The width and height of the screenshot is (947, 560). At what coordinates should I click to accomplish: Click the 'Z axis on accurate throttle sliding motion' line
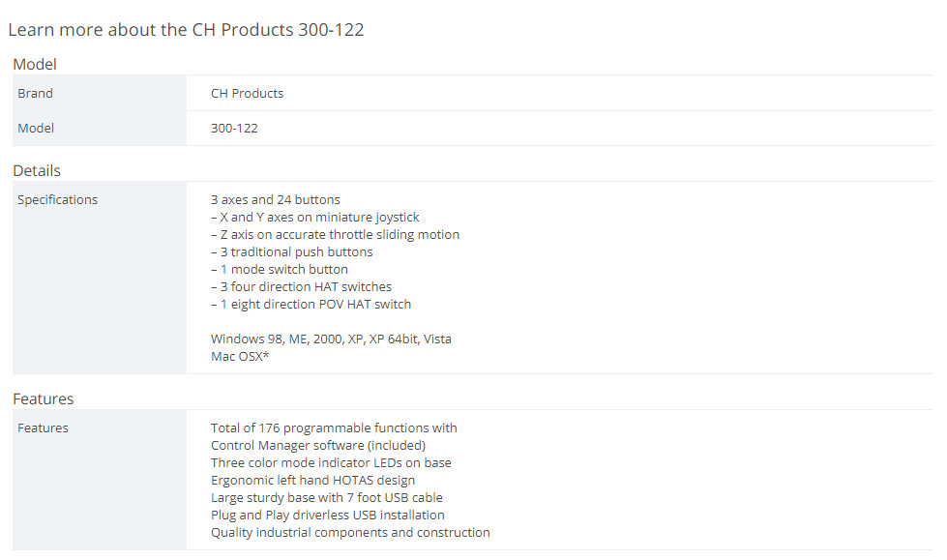(336, 234)
